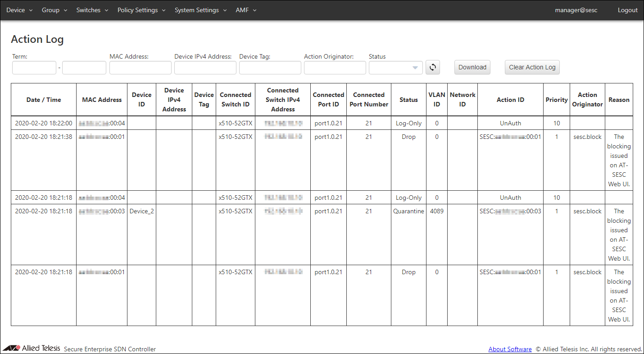Click the Logout link
The width and height of the screenshot is (644, 354).
tap(627, 10)
